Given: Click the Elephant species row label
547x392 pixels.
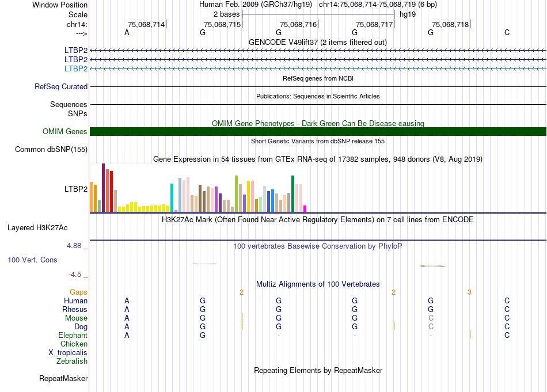Looking at the screenshot, I should (73, 336).
